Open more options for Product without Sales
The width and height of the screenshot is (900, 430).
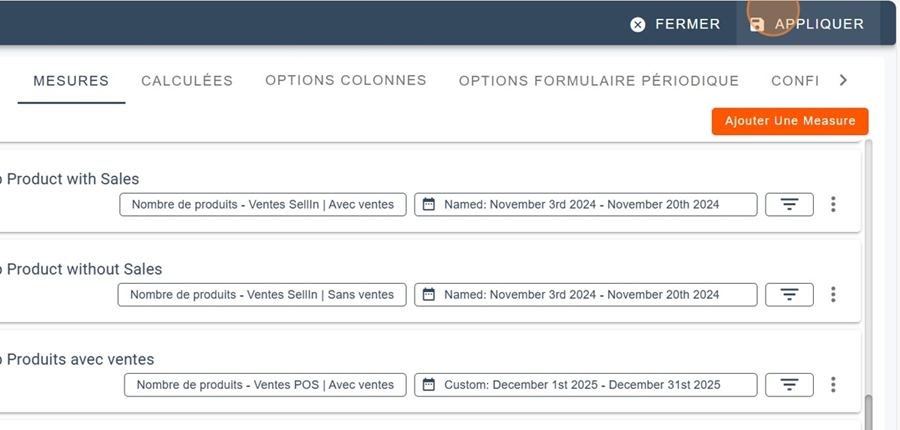[x=833, y=294]
